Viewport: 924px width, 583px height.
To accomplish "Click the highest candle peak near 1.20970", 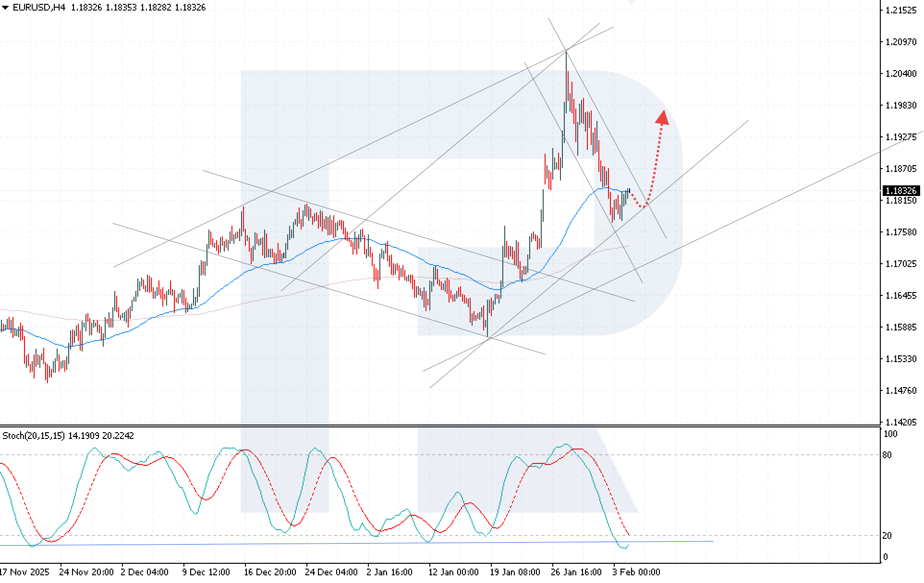I will point(566,53).
